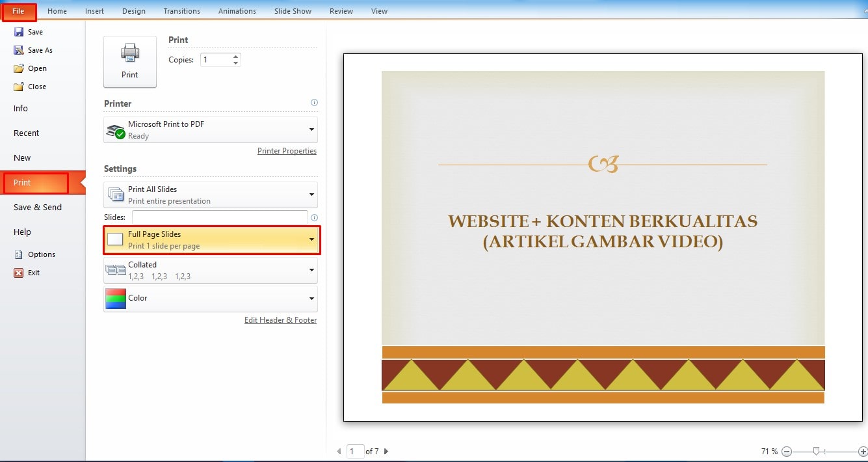The width and height of the screenshot is (868, 462).
Task: Open a file via Open icon
Action: (19, 68)
